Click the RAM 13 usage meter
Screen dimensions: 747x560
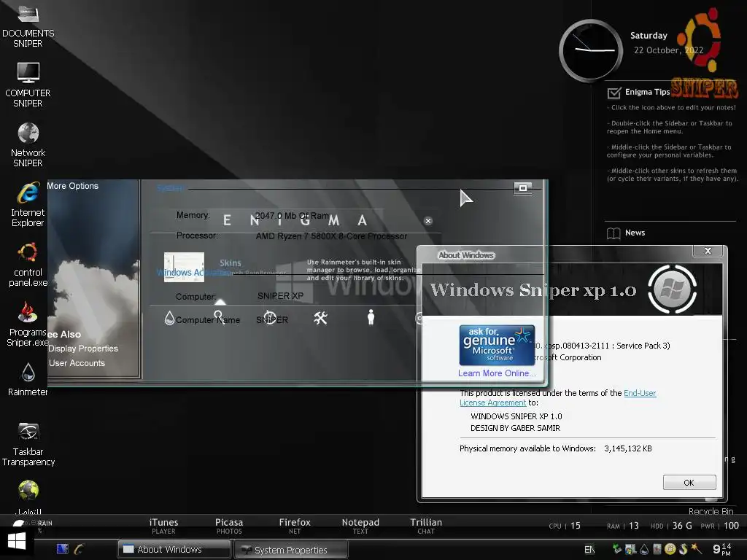[623, 526]
